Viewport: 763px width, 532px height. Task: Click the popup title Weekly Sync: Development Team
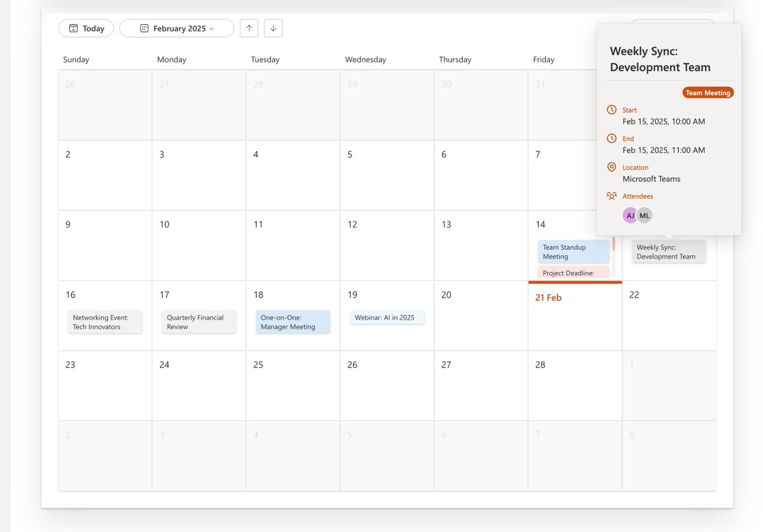[660, 59]
